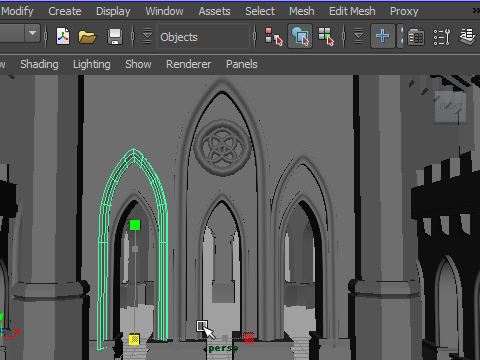Toggle select by object type icon
The width and height of the screenshot is (480, 360).
(300, 36)
